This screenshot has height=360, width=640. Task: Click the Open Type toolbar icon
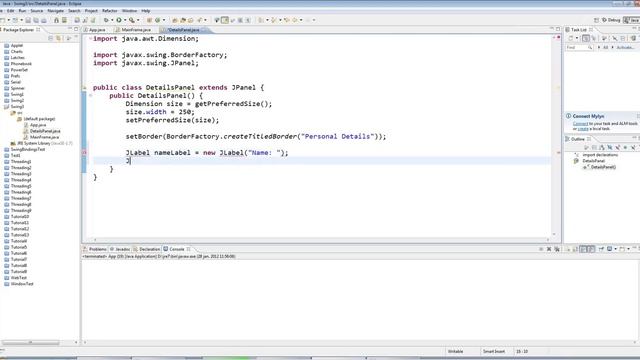[175, 20]
